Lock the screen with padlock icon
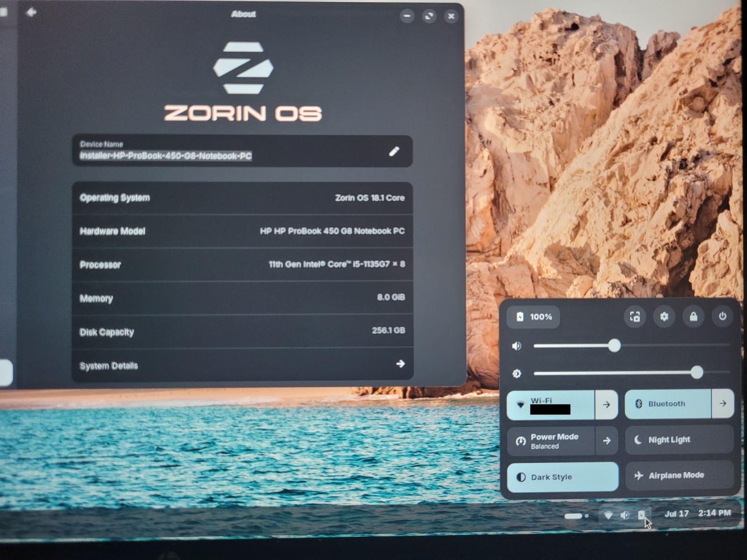The height and width of the screenshot is (560, 747). tap(693, 317)
